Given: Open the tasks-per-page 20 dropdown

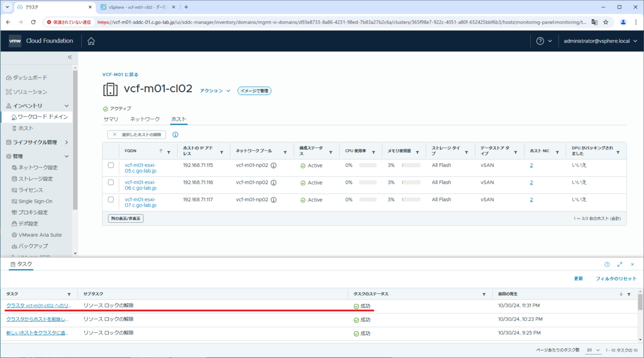Looking at the screenshot, I should 592,349.
